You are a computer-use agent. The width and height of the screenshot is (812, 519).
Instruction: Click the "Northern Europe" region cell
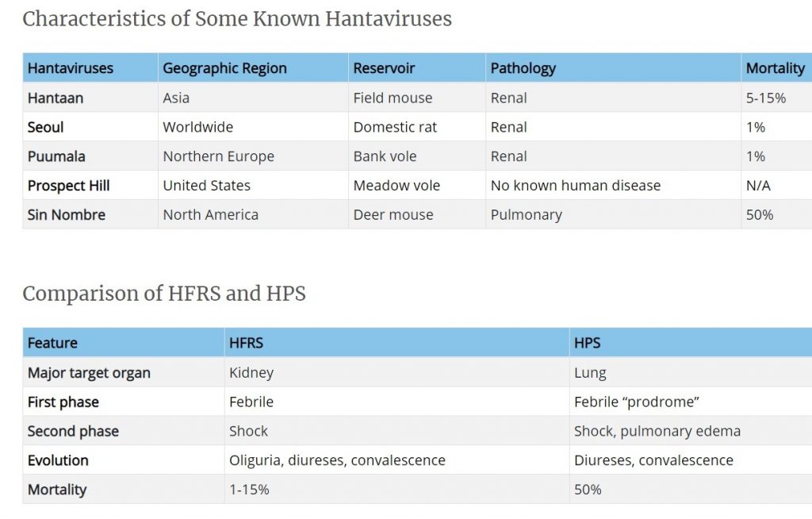(x=218, y=156)
